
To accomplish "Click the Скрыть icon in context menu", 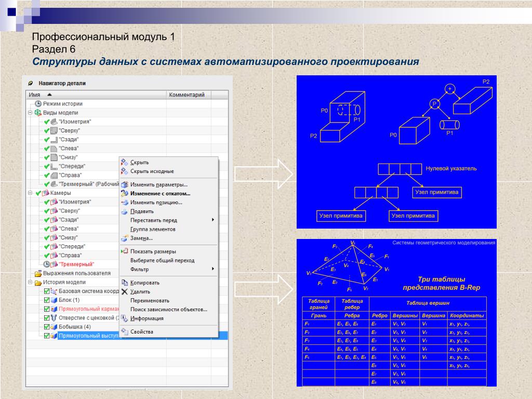I will pyautogui.click(x=125, y=162).
